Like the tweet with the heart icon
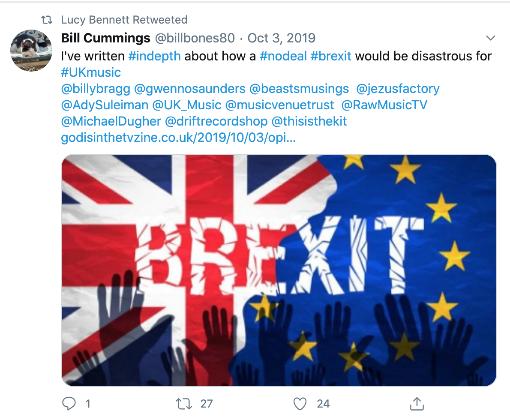The width and height of the screenshot is (510, 420). pos(300,403)
